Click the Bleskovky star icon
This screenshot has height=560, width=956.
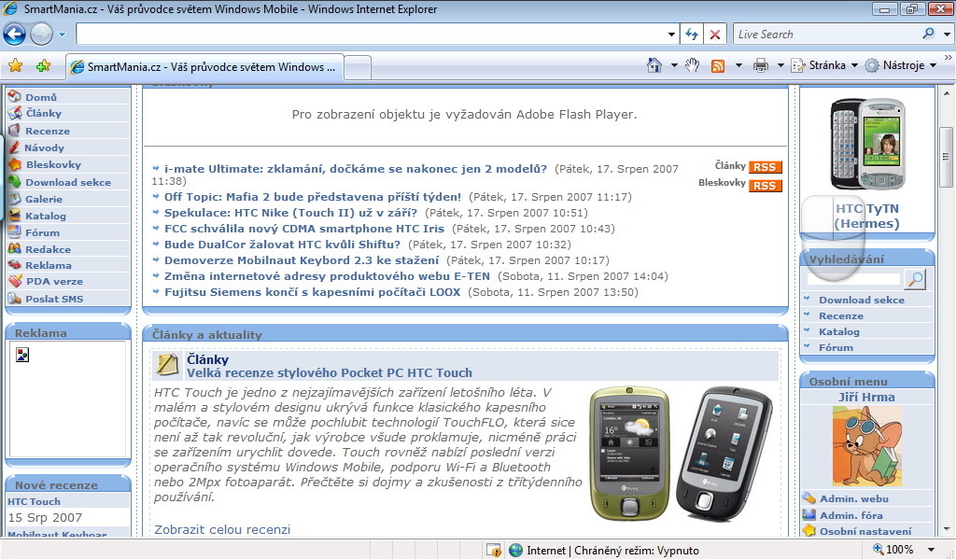pos(15,164)
